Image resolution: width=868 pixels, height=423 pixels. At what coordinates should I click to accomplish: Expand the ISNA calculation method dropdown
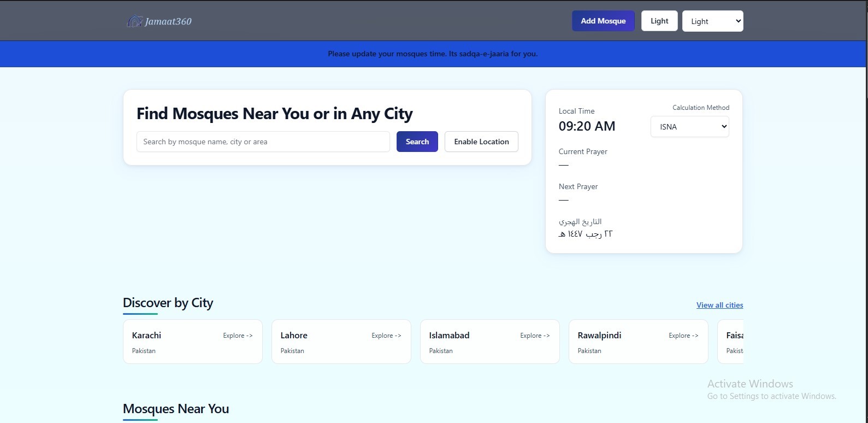(x=689, y=127)
